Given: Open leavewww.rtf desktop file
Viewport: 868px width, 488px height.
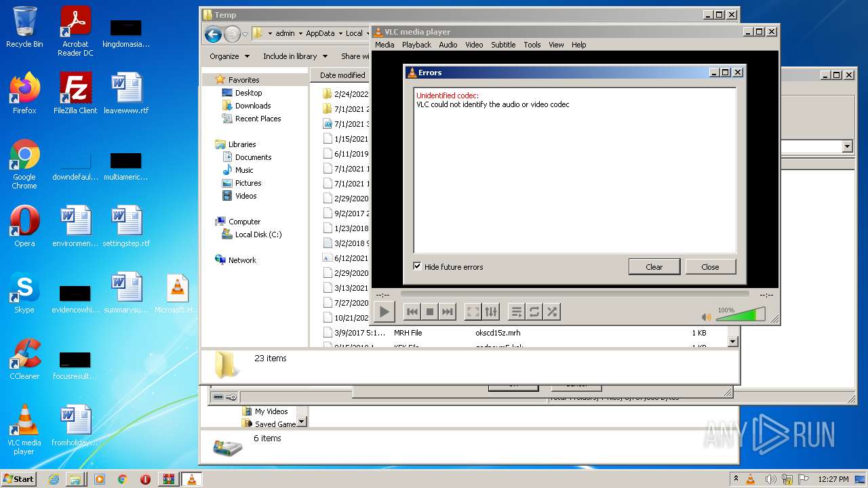Looking at the screenshot, I should tap(126, 93).
